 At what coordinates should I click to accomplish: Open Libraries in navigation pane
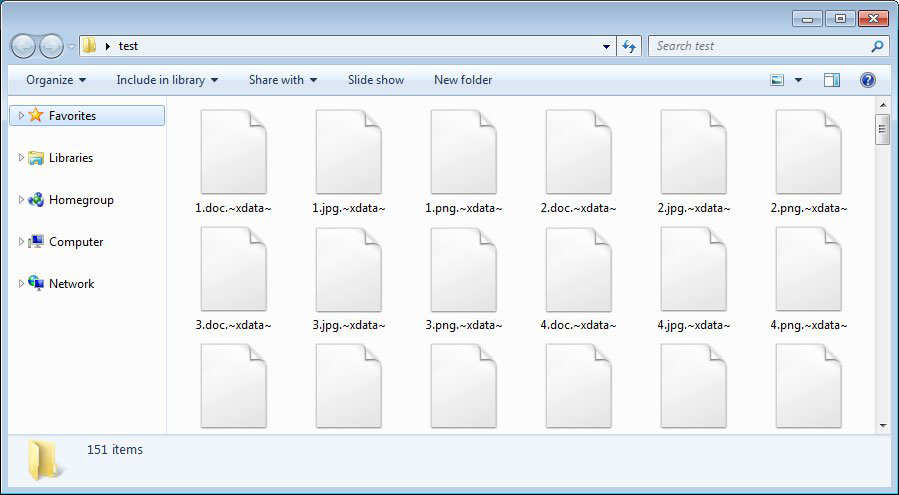(x=71, y=158)
